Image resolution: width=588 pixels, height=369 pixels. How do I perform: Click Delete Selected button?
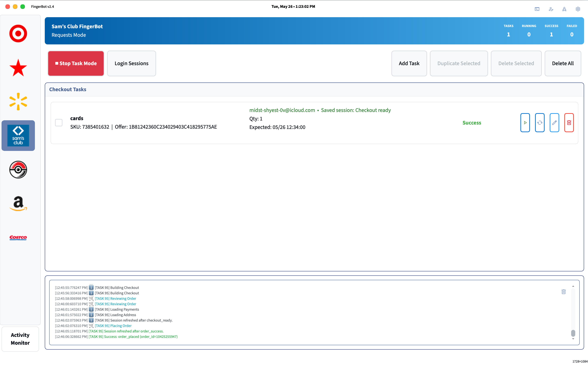point(516,63)
